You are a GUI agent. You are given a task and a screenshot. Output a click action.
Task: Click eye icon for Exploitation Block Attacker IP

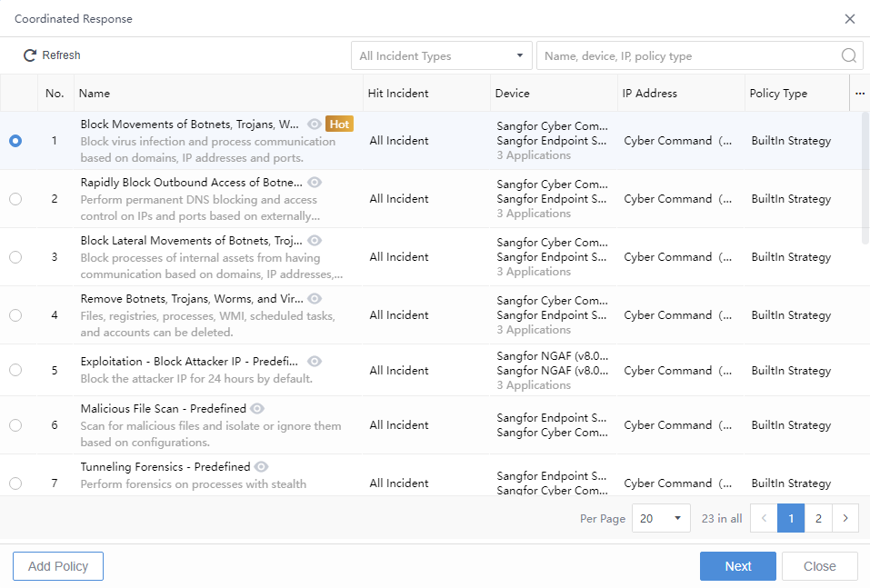315,362
